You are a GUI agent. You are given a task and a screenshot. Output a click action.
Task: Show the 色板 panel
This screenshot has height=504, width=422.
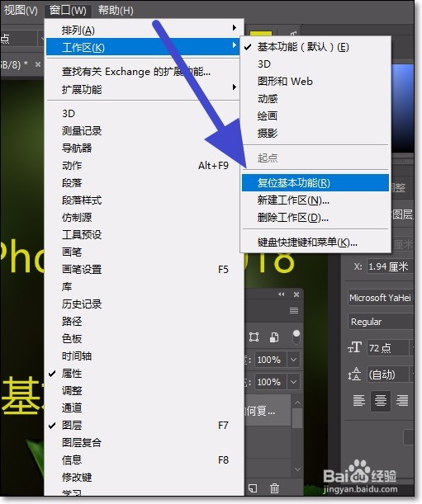pos(144,339)
